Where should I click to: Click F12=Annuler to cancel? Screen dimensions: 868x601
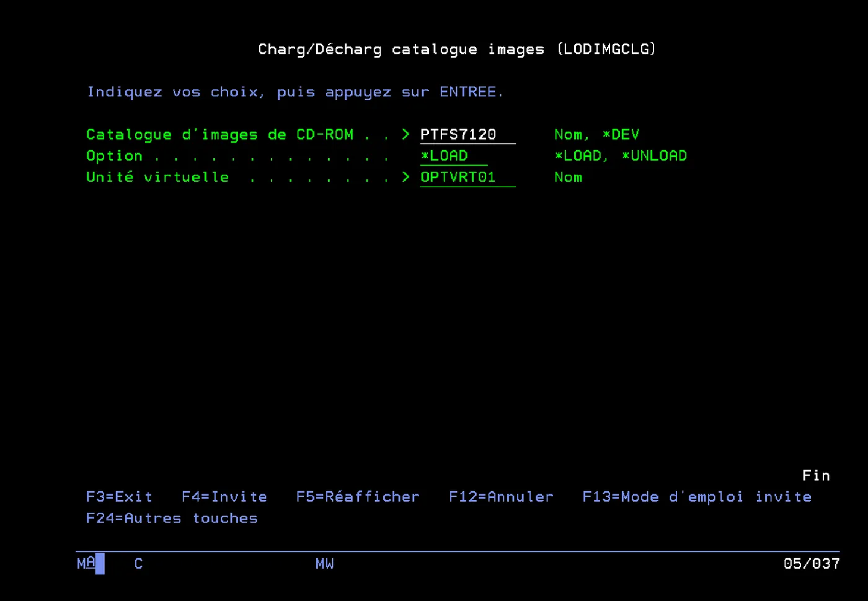pyautogui.click(x=501, y=497)
